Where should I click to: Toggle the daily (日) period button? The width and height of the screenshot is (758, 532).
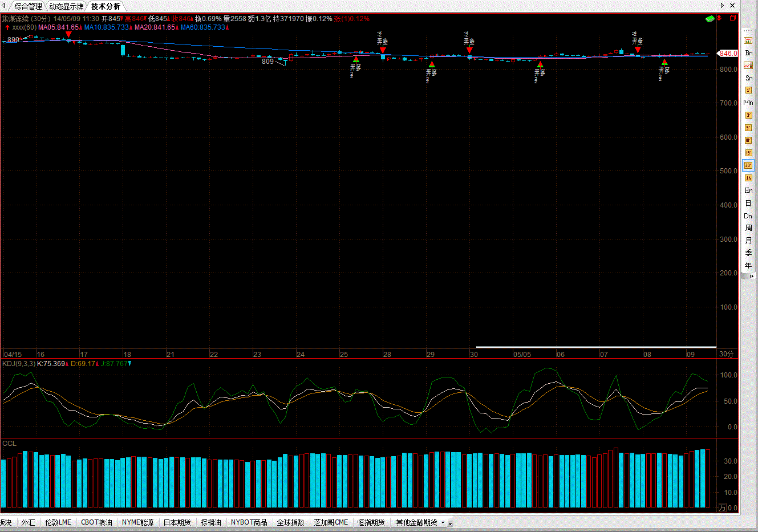[748, 203]
